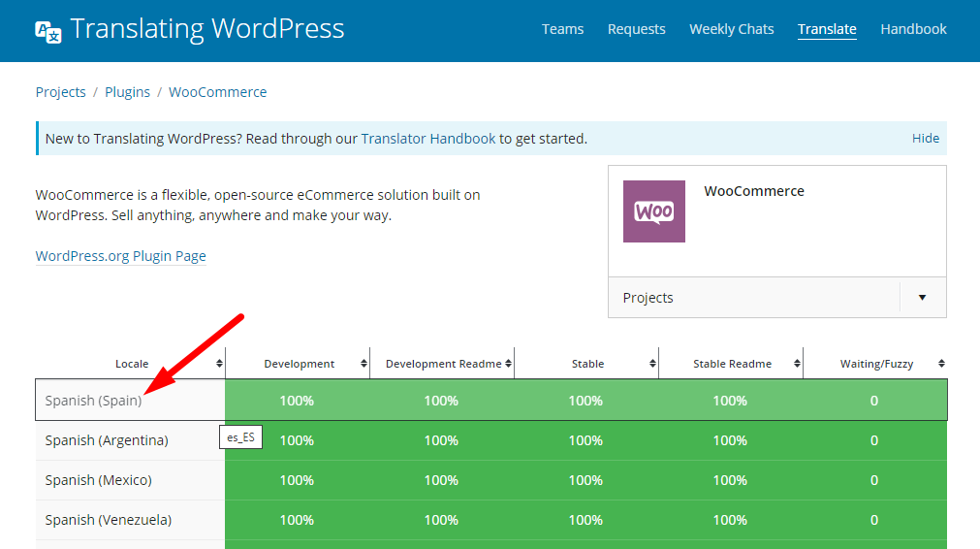Screen dimensions: 980x549
Task: Click the WooCommerce heading in sidebar box
Action: point(754,191)
